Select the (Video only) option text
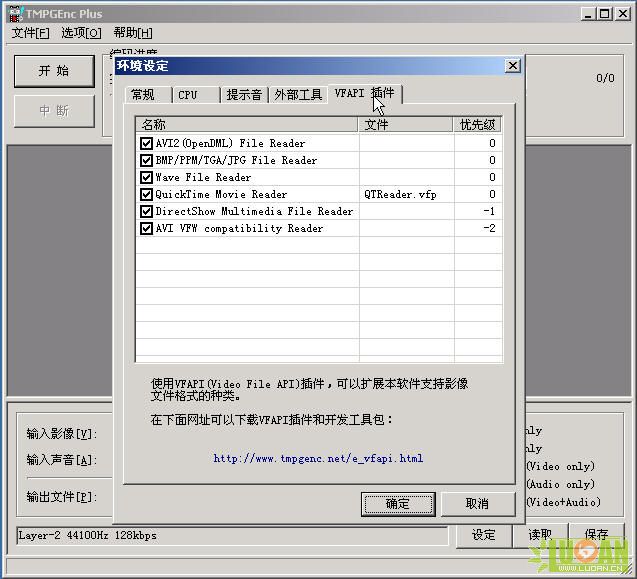The image size is (637, 579). (x=560, y=466)
